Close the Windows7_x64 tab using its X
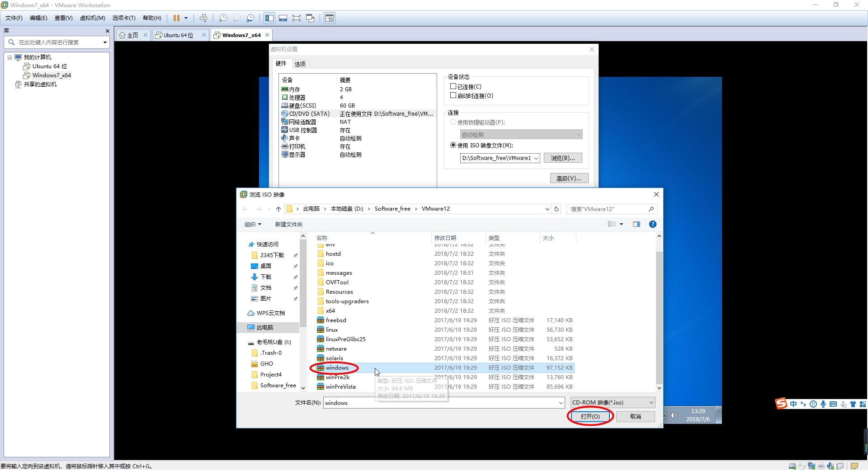Screen dimensions: 868x470 (x=267, y=35)
